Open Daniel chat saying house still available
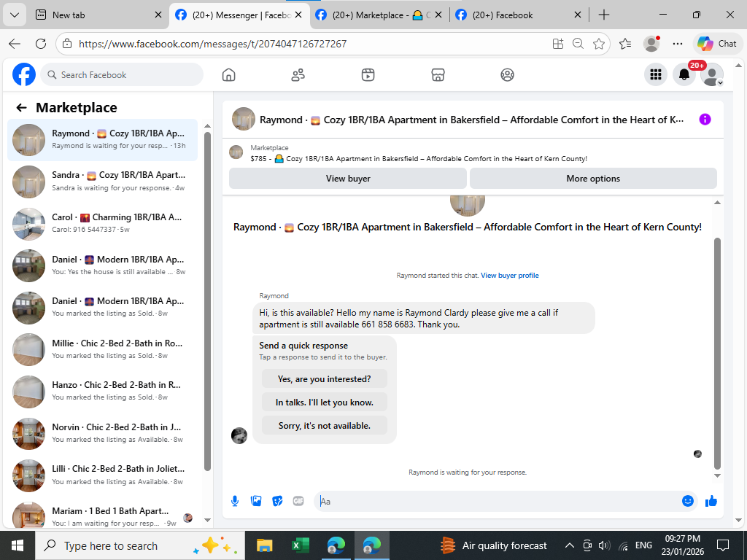This screenshot has width=747, height=560. 102,265
